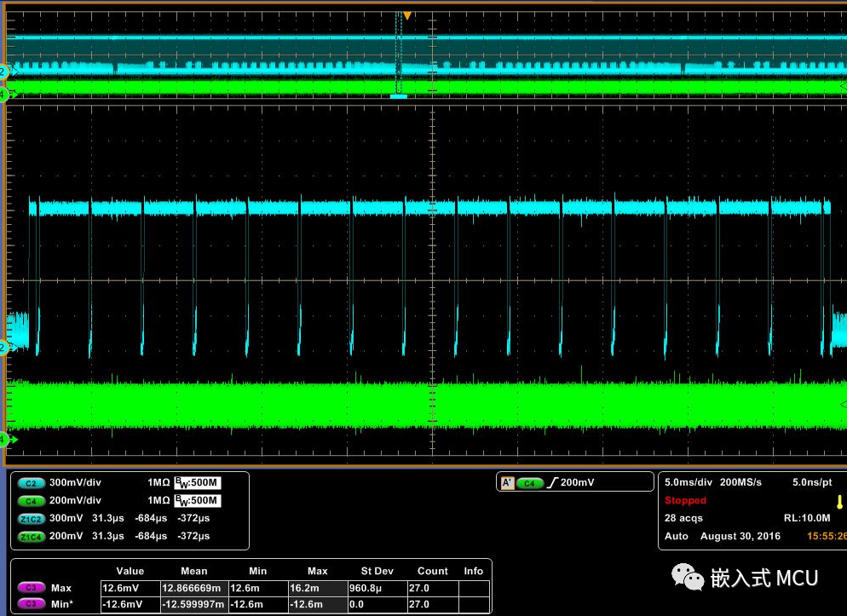Click the Max measurement C3 badge
Image resolution: width=847 pixels, height=616 pixels.
(30, 588)
